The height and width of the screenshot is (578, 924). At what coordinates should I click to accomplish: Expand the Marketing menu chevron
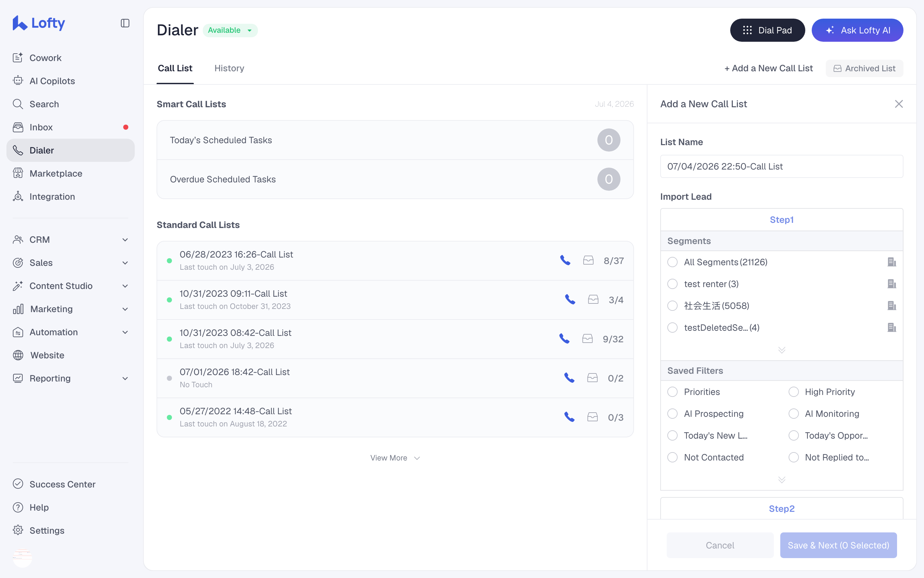125,309
